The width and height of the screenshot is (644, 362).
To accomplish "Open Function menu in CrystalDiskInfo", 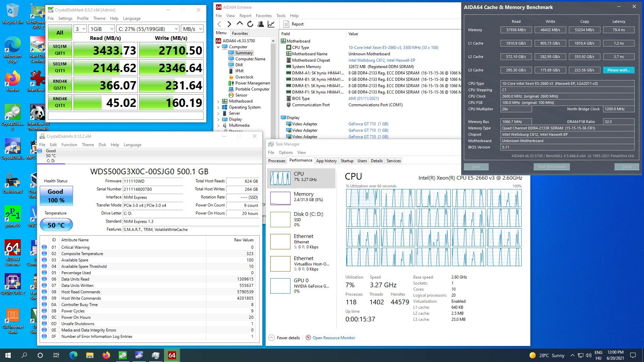I will 69,145.
